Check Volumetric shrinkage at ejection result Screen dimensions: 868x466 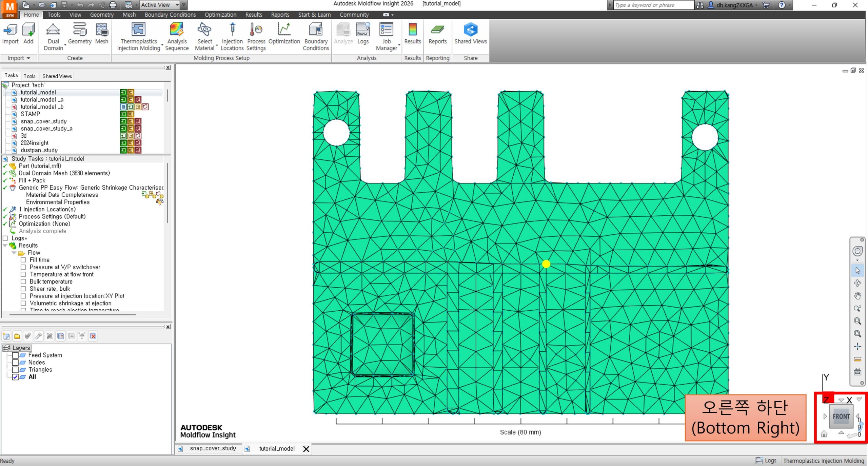click(x=23, y=303)
